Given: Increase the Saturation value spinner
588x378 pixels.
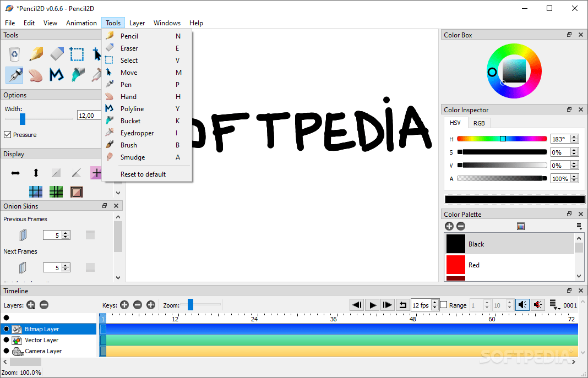Looking at the screenshot, I should click(574, 150).
